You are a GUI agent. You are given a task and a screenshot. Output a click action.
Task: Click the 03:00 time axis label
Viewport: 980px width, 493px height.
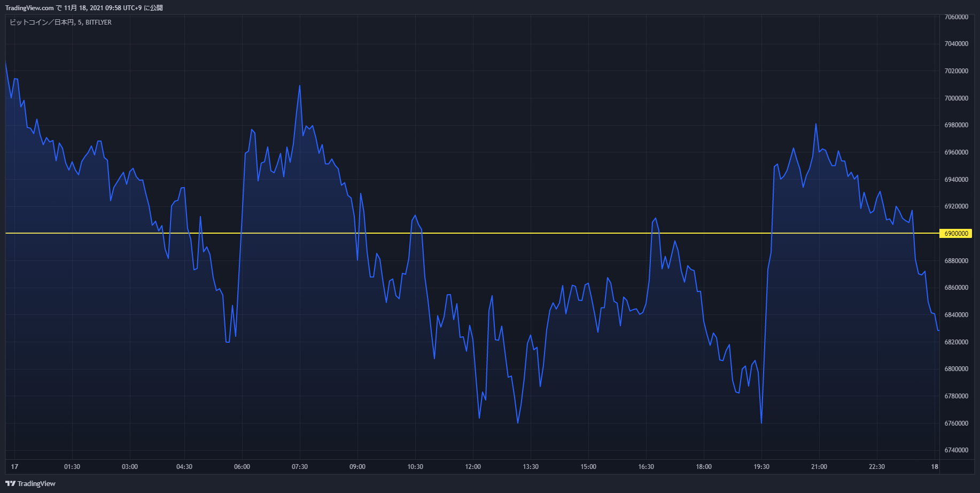[x=130, y=467]
